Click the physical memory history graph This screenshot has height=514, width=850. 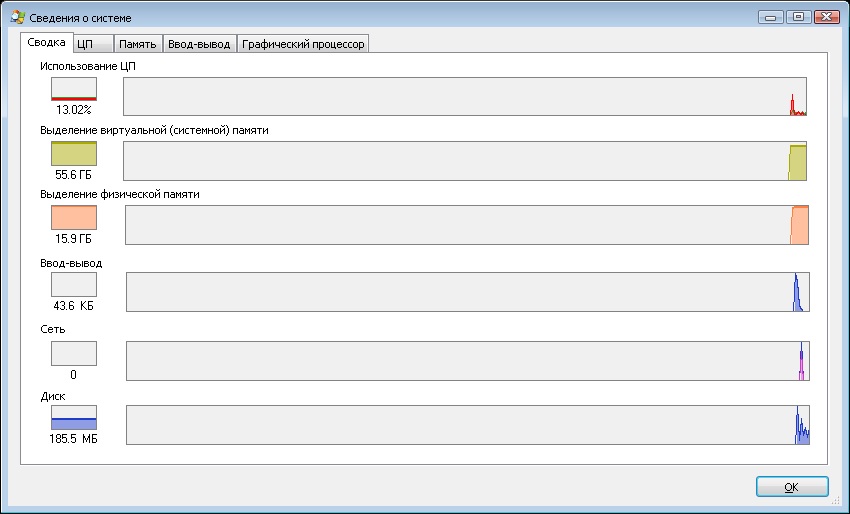click(466, 225)
